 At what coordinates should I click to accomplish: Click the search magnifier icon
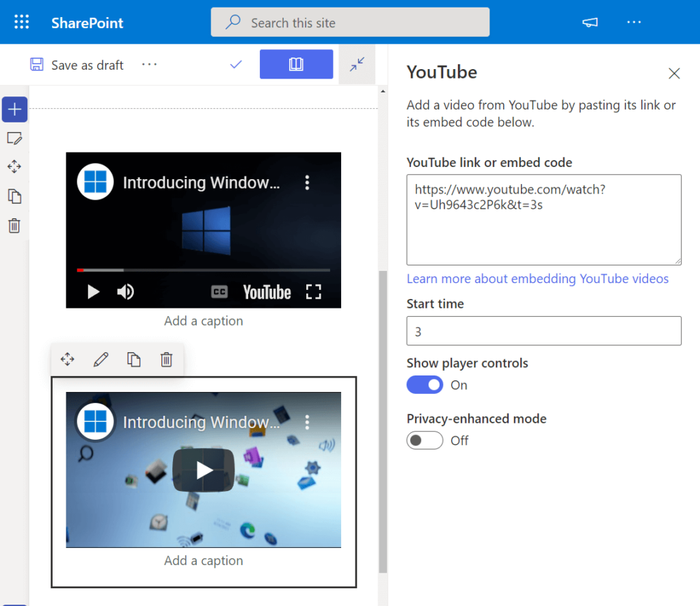pos(233,22)
